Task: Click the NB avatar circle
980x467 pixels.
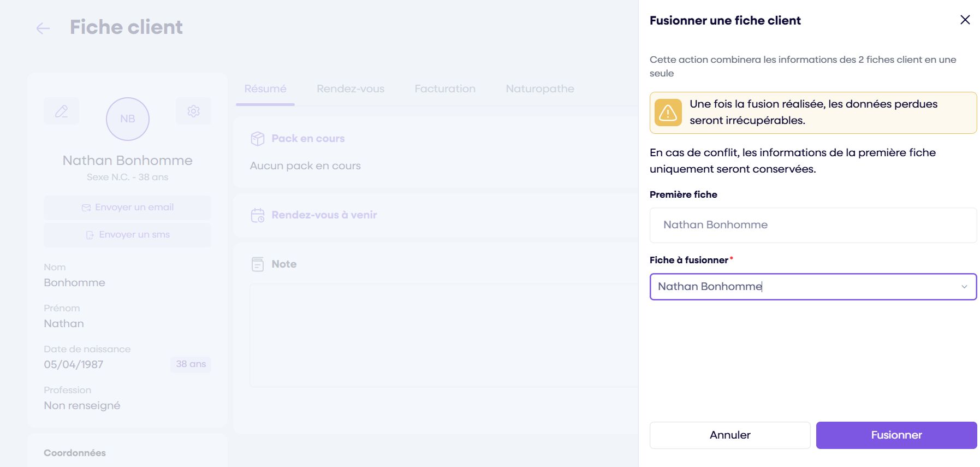Action: coord(128,119)
